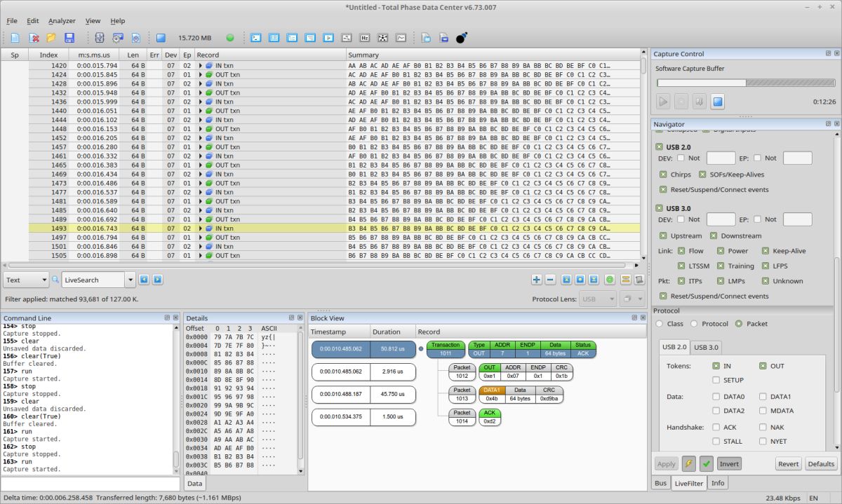Open the Analyzer menu

click(x=62, y=21)
